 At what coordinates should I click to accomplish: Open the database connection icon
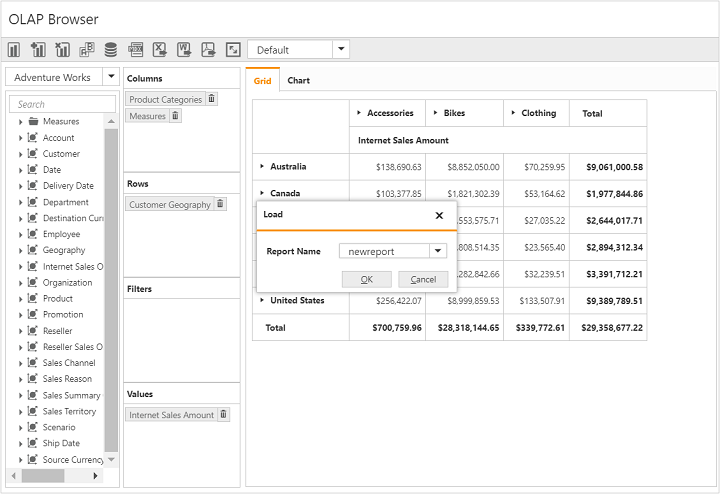coord(110,50)
